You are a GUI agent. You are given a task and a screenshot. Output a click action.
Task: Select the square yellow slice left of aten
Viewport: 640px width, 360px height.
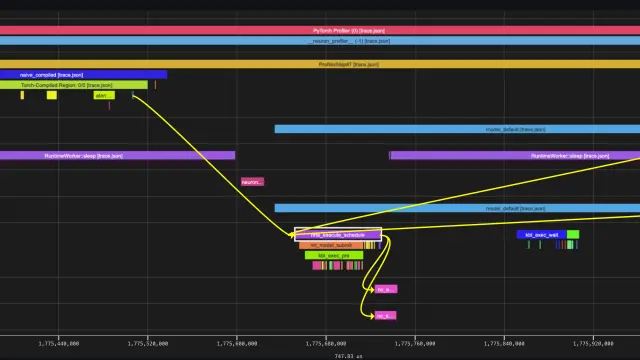(52, 95)
